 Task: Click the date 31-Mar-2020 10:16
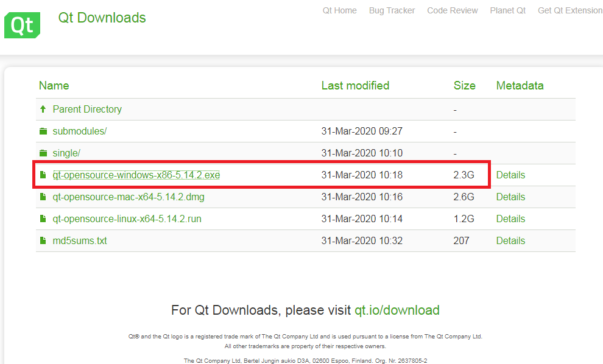(362, 197)
